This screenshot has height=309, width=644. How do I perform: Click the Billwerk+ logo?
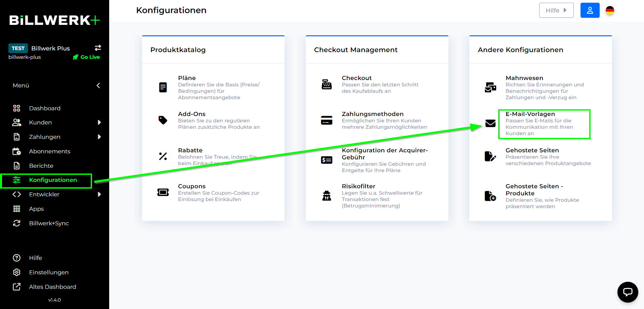(x=54, y=20)
